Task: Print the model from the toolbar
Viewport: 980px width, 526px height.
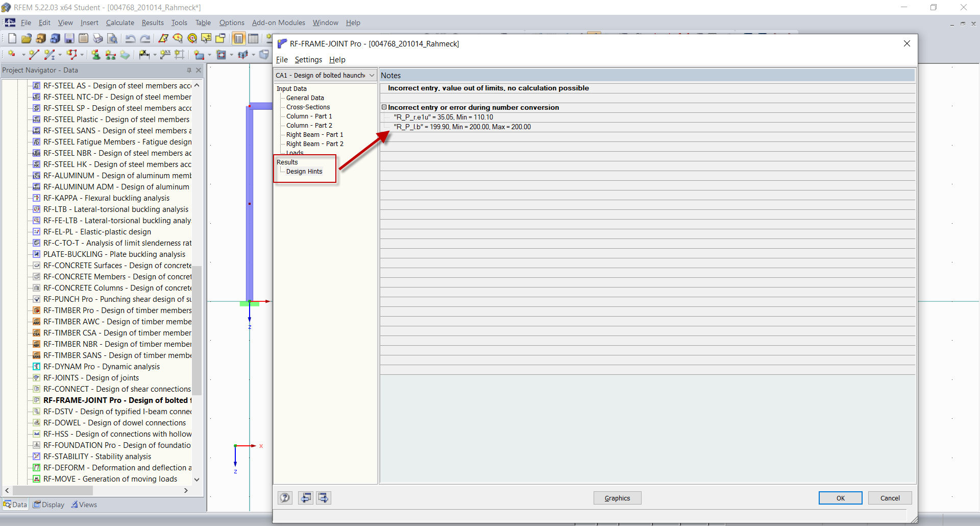Action: tap(98, 38)
